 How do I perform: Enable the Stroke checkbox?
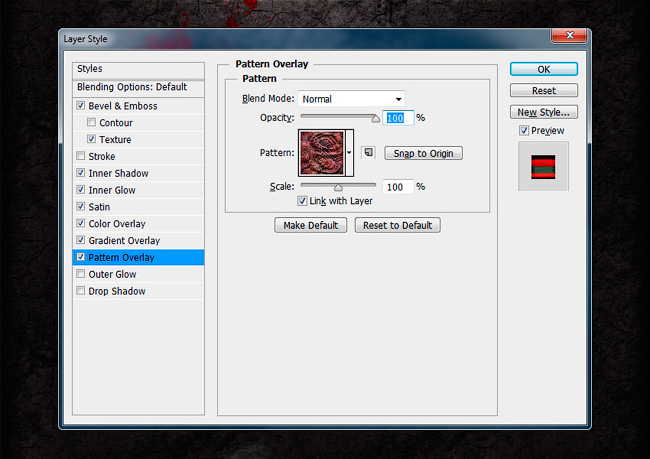point(81,156)
